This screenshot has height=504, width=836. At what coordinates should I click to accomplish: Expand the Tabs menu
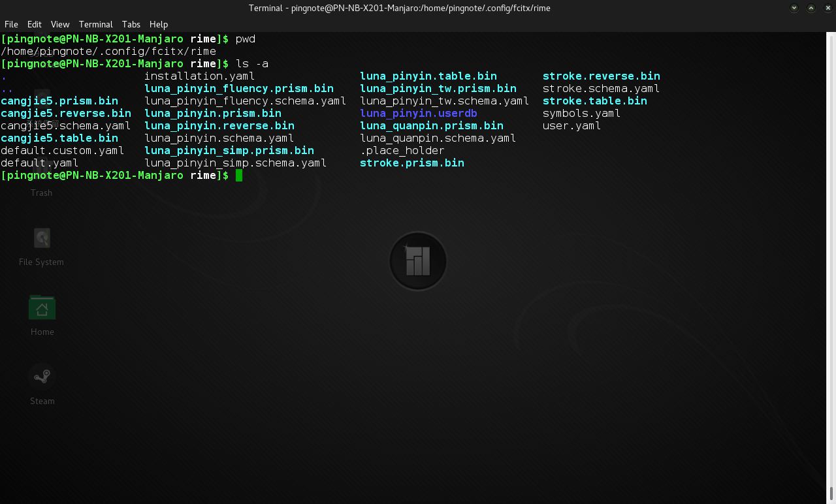pyautogui.click(x=131, y=24)
